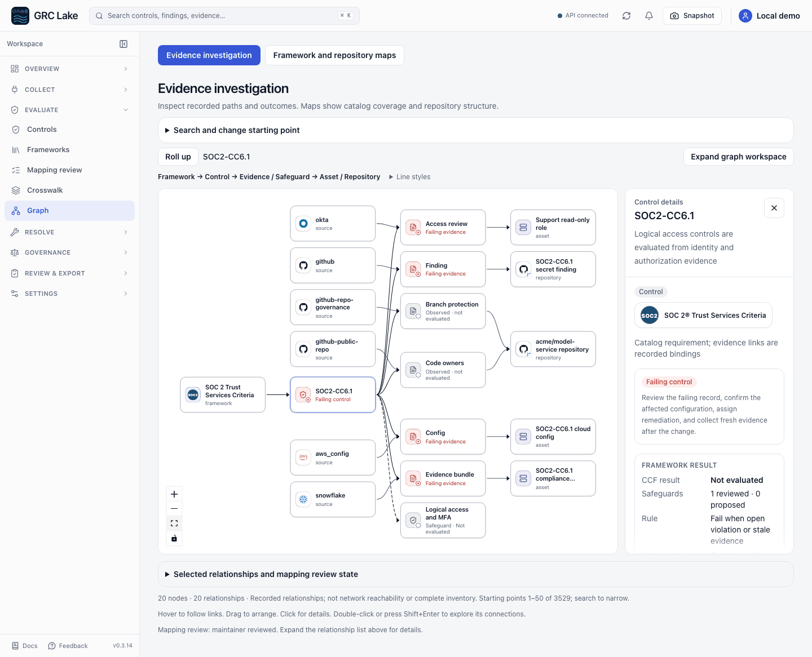Click Expand graph workspace button
The height and width of the screenshot is (657, 812).
tap(739, 157)
